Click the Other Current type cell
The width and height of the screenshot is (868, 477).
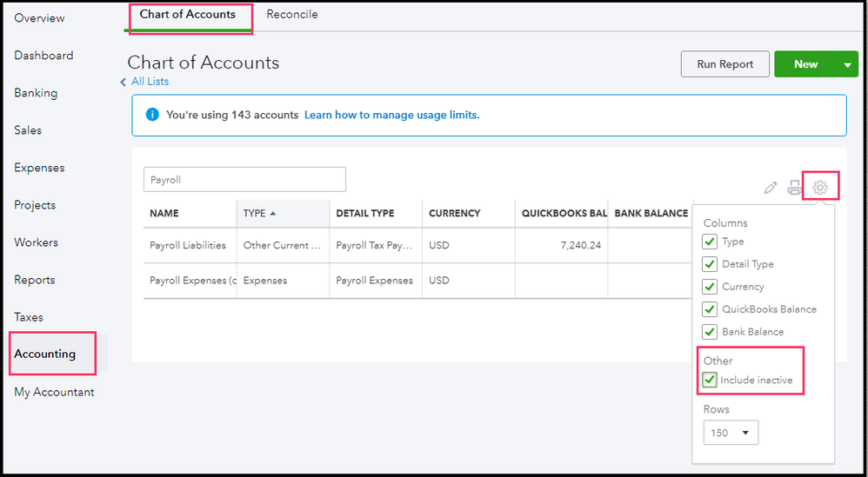coord(283,245)
